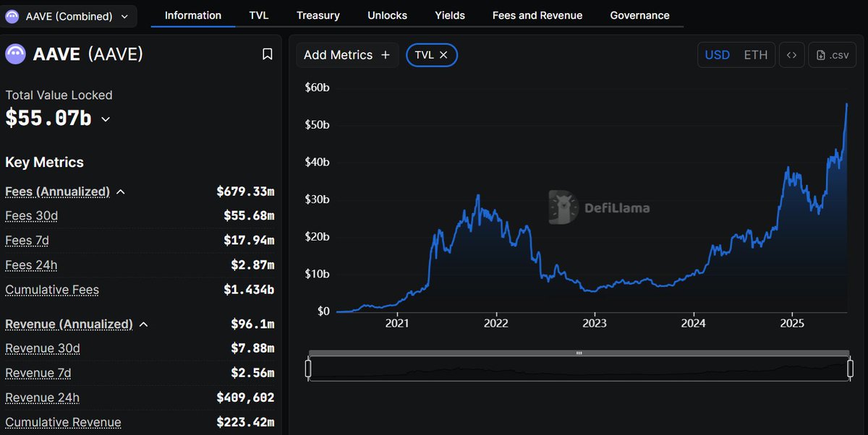The height and width of the screenshot is (435, 868).
Task: Expand the Total Value Locked breakdown chevron
Action: pos(106,119)
